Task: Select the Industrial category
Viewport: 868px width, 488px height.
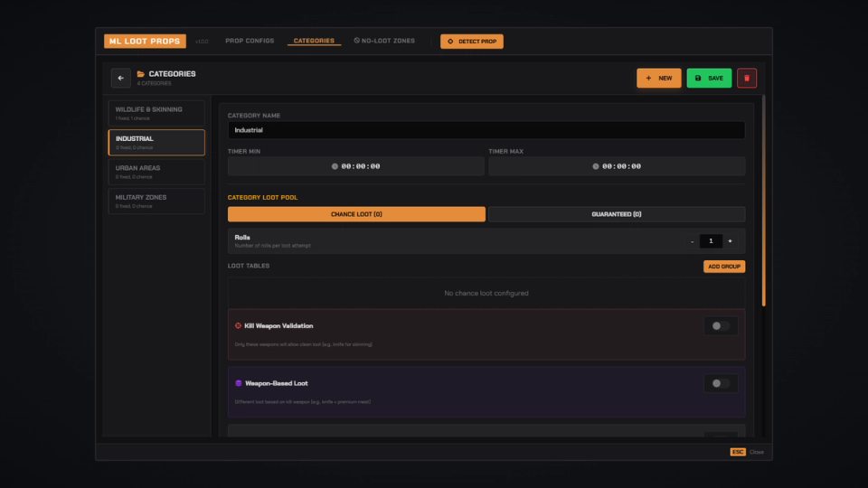Action: [156, 142]
